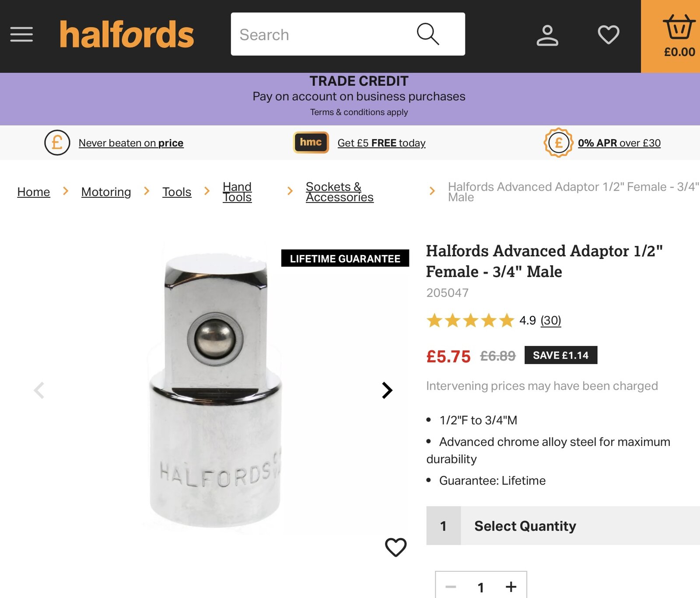Go to Sockets & Accessories breadcrumb
The image size is (700, 598).
point(339,192)
